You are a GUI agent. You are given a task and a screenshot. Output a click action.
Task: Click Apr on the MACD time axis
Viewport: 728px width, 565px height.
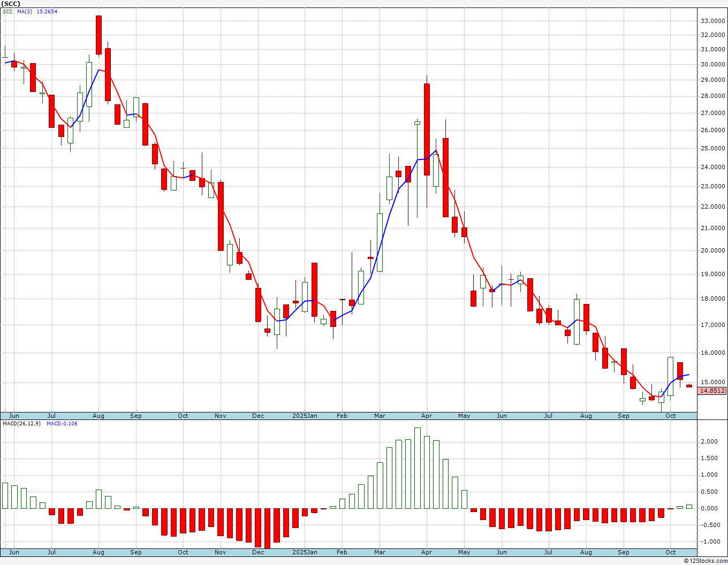pos(427,552)
